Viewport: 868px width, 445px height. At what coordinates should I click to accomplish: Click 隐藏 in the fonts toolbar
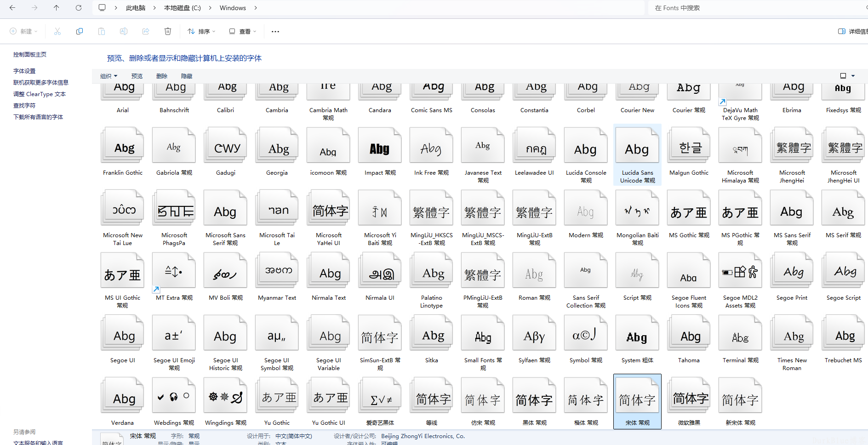coord(187,76)
